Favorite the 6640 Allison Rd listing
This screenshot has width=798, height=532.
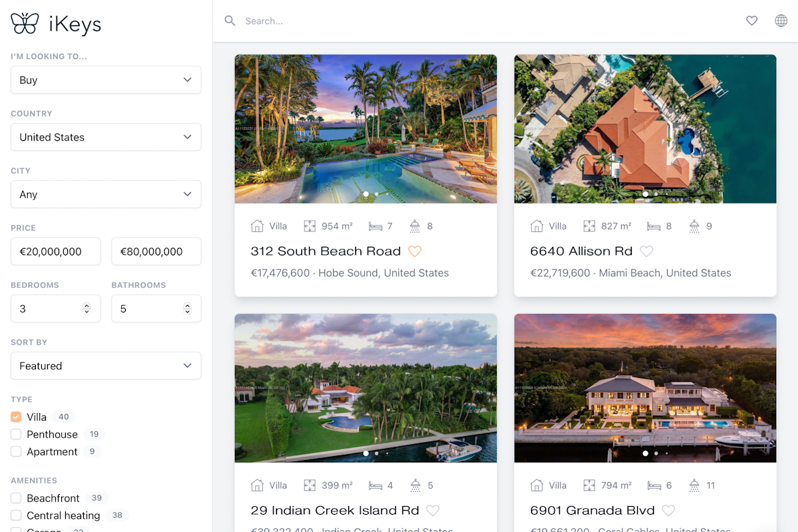click(646, 251)
